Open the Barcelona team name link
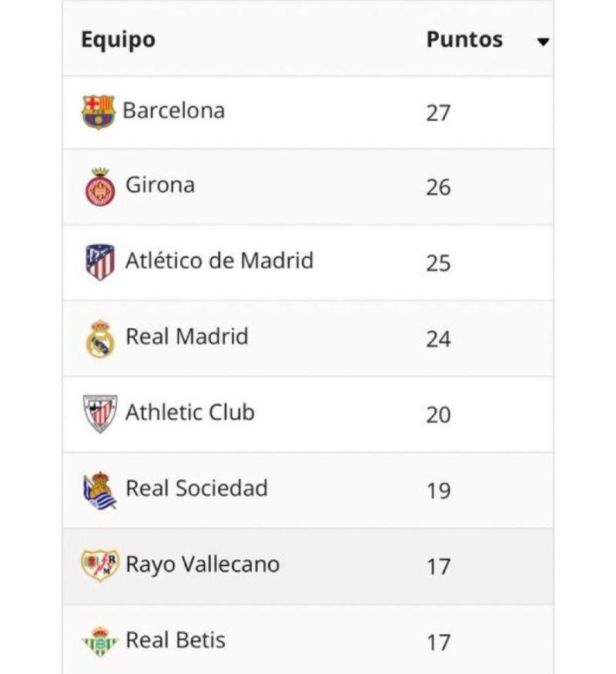 [x=174, y=110]
